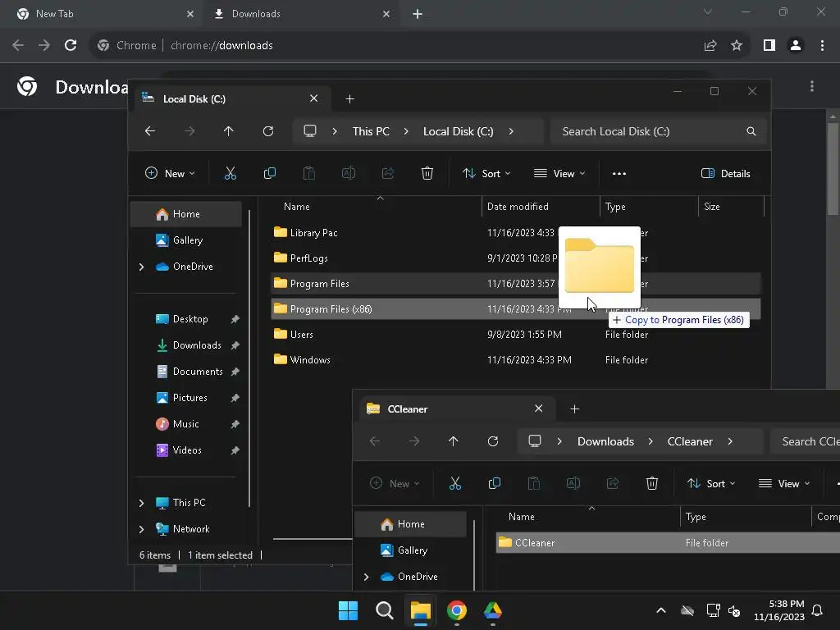Select Gallery in Local Disk sidebar
840x630 pixels.
click(186, 240)
